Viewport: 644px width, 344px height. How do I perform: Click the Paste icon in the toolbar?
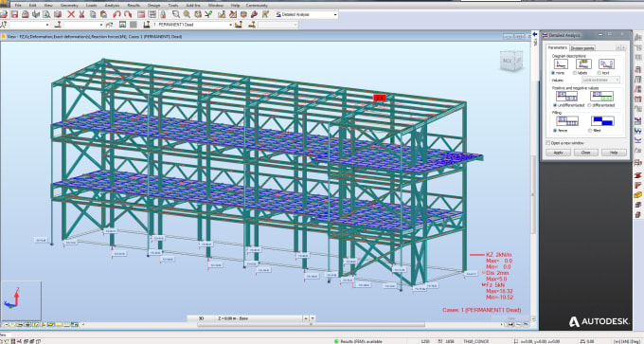coord(103,14)
